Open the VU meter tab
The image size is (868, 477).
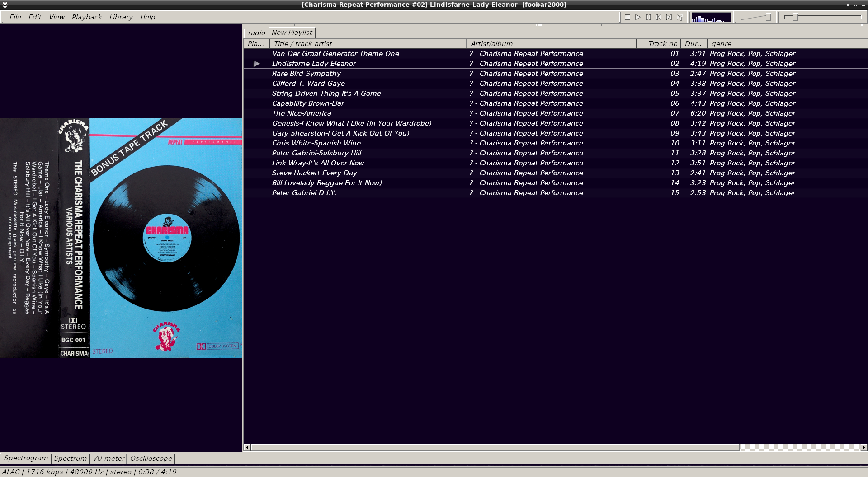coord(108,458)
